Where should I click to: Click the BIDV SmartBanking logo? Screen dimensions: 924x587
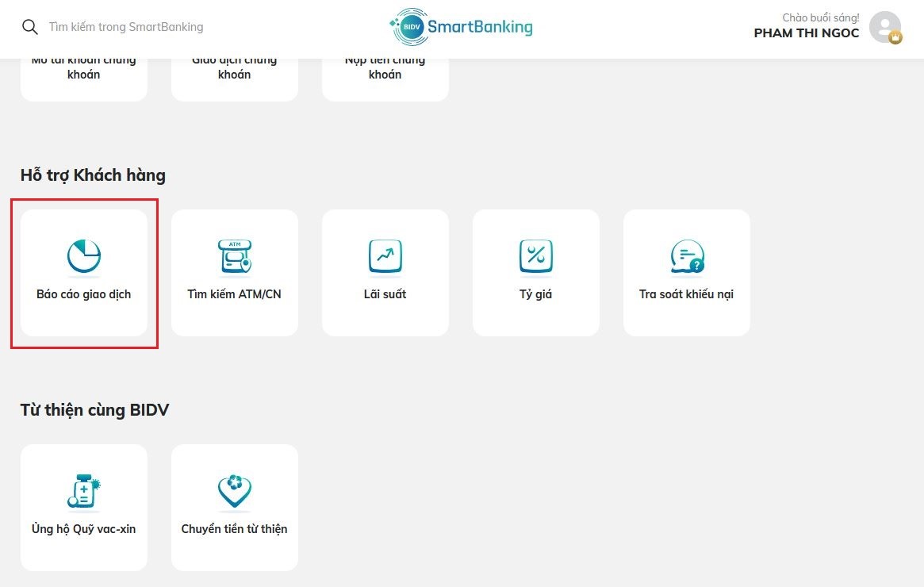coord(461,27)
